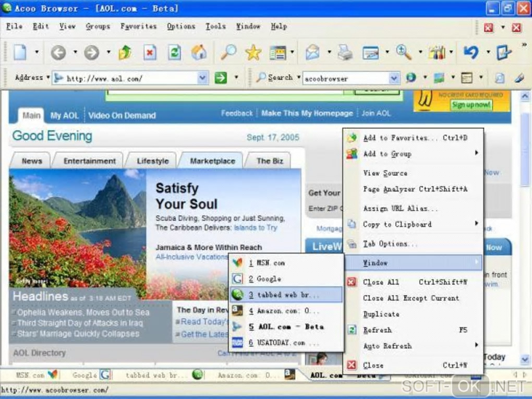The width and height of the screenshot is (532, 399).
Task: Click the Edit page pencil icon
Action: pos(504,52)
